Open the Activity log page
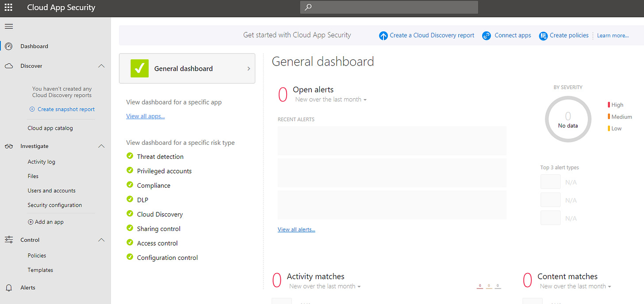 (42, 162)
